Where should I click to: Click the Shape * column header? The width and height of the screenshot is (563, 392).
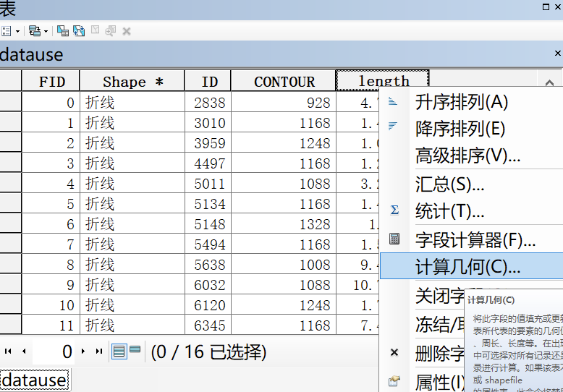click(132, 81)
